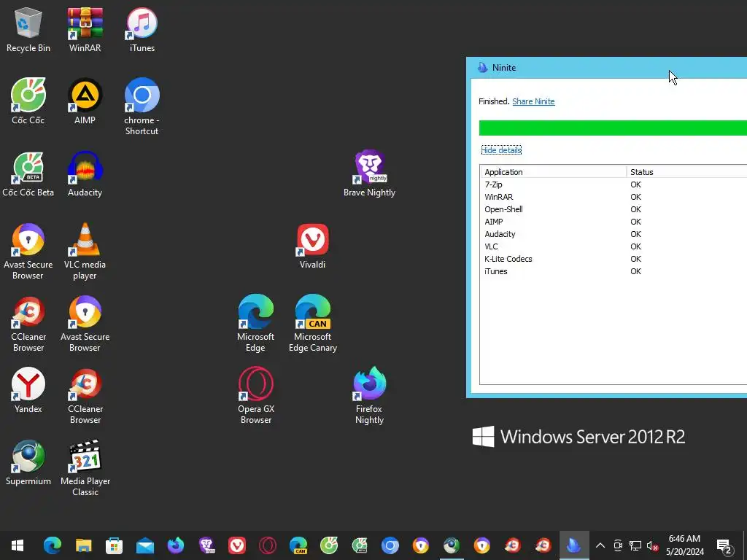The width and height of the screenshot is (747, 560).
Task: Sort by the Status column header
Action: (x=686, y=172)
